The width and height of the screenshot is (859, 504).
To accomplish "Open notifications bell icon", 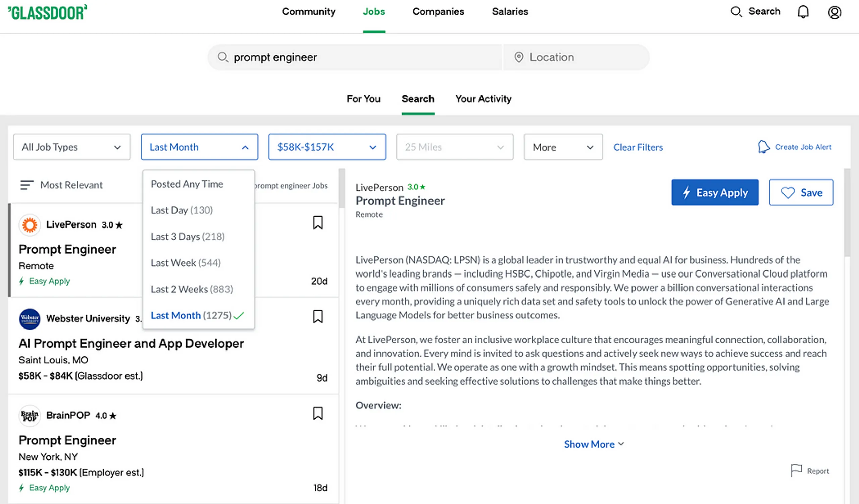I will click(x=803, y=12).
